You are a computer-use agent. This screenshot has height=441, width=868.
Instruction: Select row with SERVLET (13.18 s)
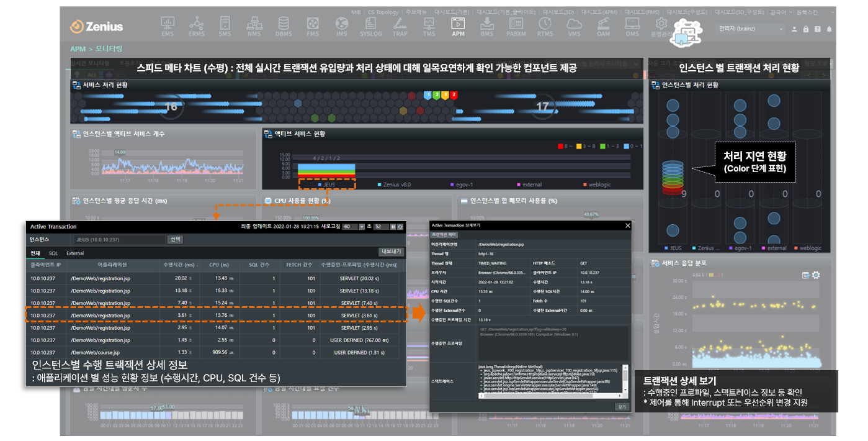click(x=216, y=291)
